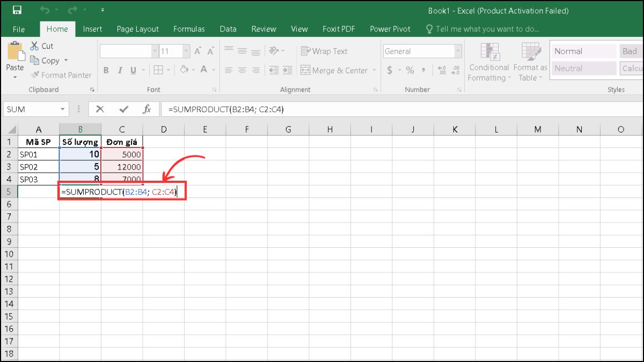Toggle bold formatting
The image size is (644, 362).
[106, 70]
